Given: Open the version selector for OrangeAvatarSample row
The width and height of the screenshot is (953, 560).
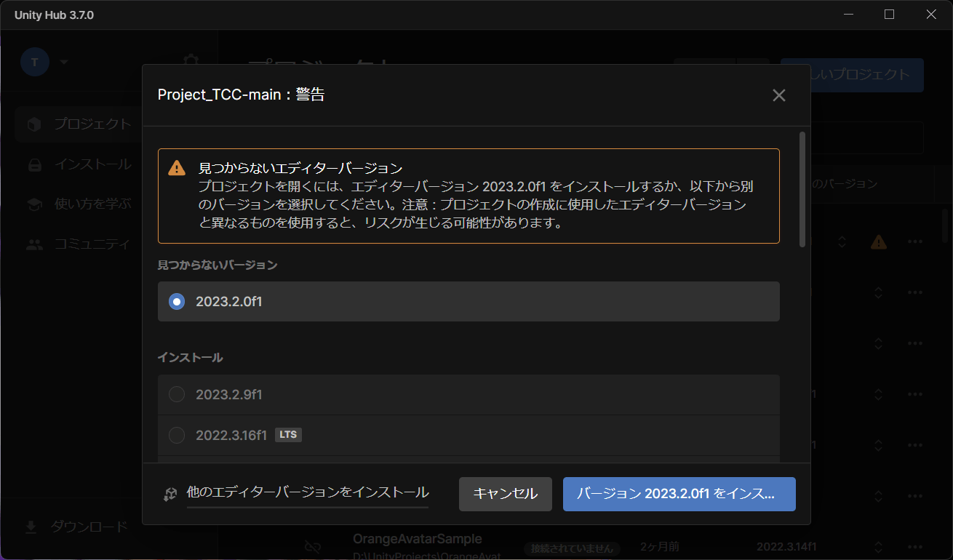Looking at the screenshot, I should (x=878, y=546).
